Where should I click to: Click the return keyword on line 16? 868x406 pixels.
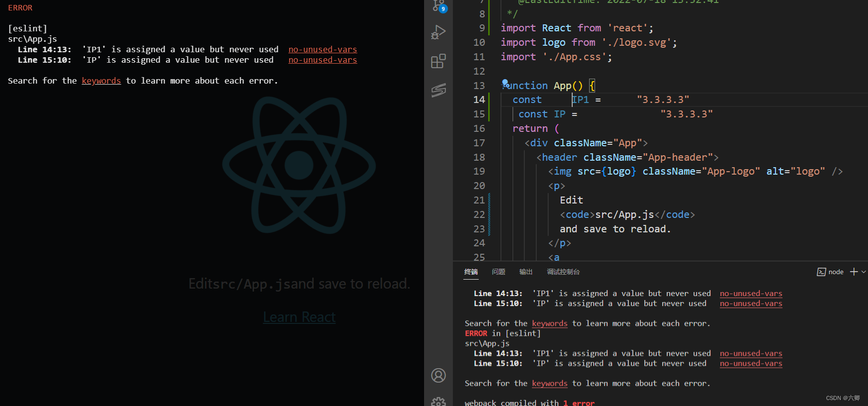[530, 128]
